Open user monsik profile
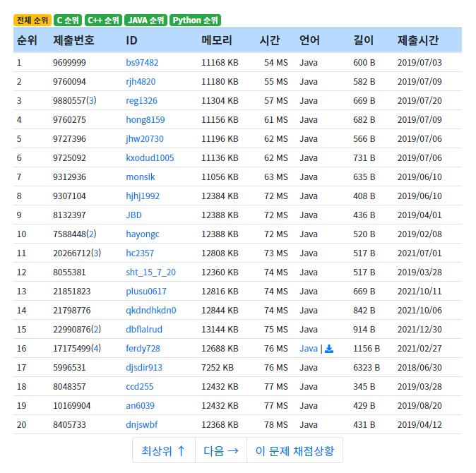The height and width of the screenshot is (473, 476). point(141,177)
